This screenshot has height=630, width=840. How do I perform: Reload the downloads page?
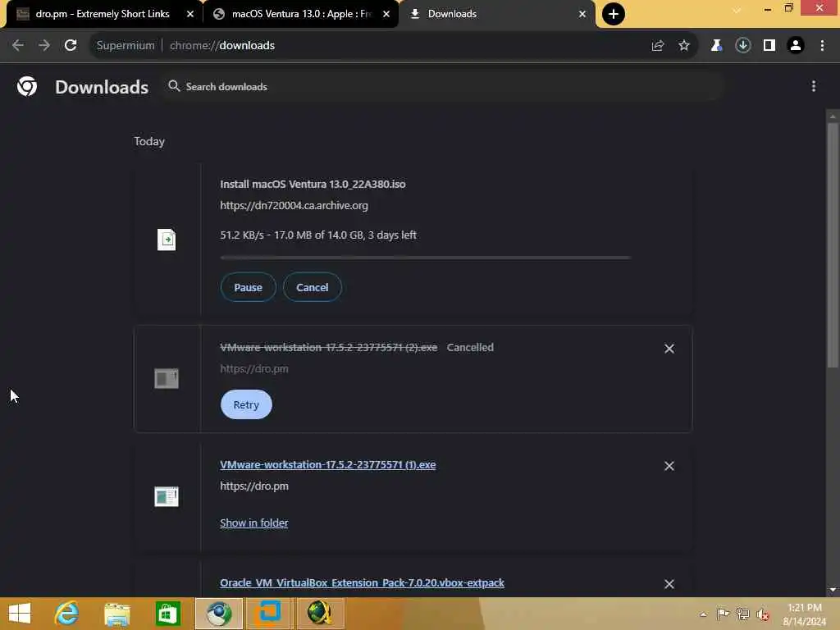(x=71, y=46)
